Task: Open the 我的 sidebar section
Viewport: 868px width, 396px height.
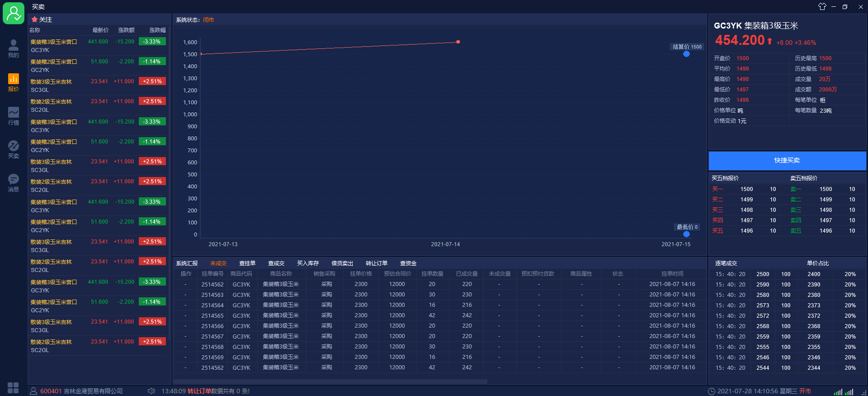Action: click(14, 48)
